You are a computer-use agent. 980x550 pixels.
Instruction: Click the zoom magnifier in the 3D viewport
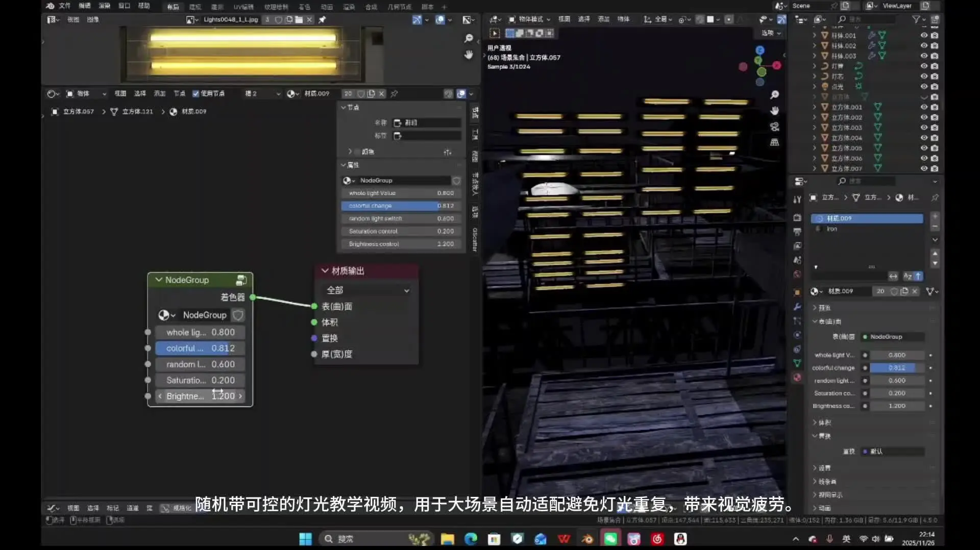pos(774,95)
